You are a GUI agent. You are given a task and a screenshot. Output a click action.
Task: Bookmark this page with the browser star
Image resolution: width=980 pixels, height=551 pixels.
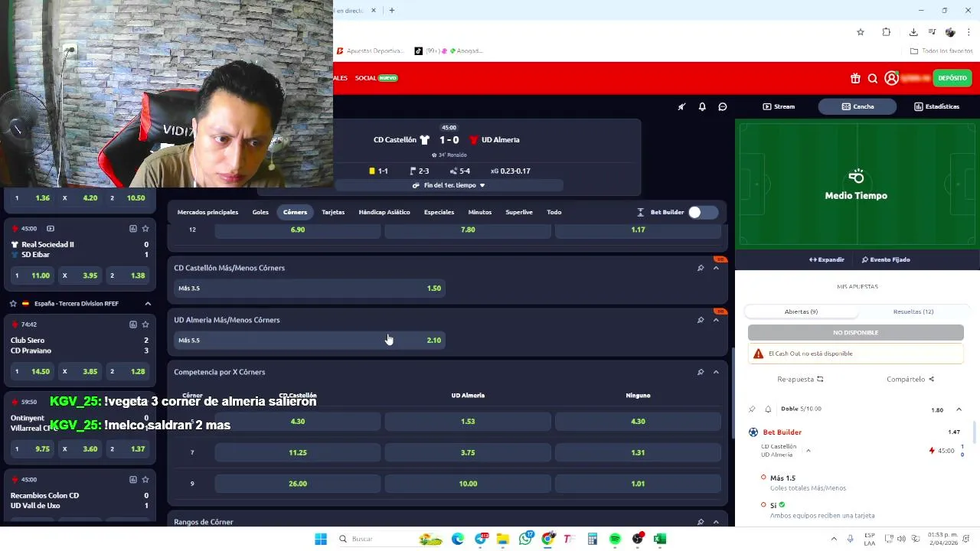pos(861,32)
